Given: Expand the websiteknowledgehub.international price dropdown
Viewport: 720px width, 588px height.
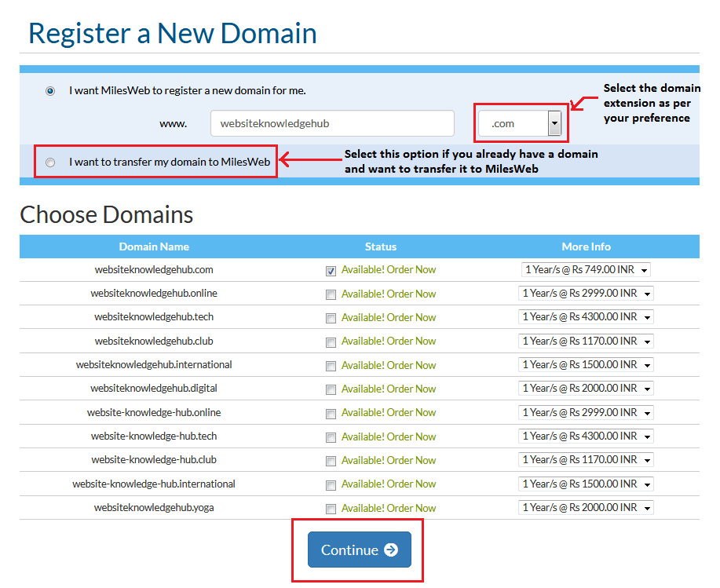Looking at the screenshot, I should 586,364.
